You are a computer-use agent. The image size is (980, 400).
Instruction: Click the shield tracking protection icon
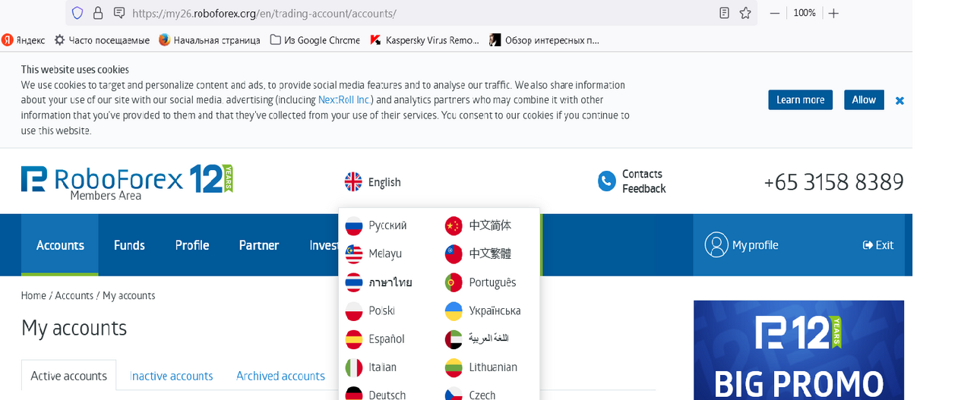point(76,13)
